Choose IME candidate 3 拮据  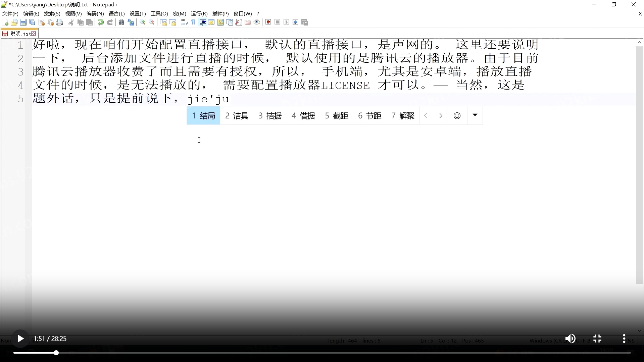[x=270, y=116]
